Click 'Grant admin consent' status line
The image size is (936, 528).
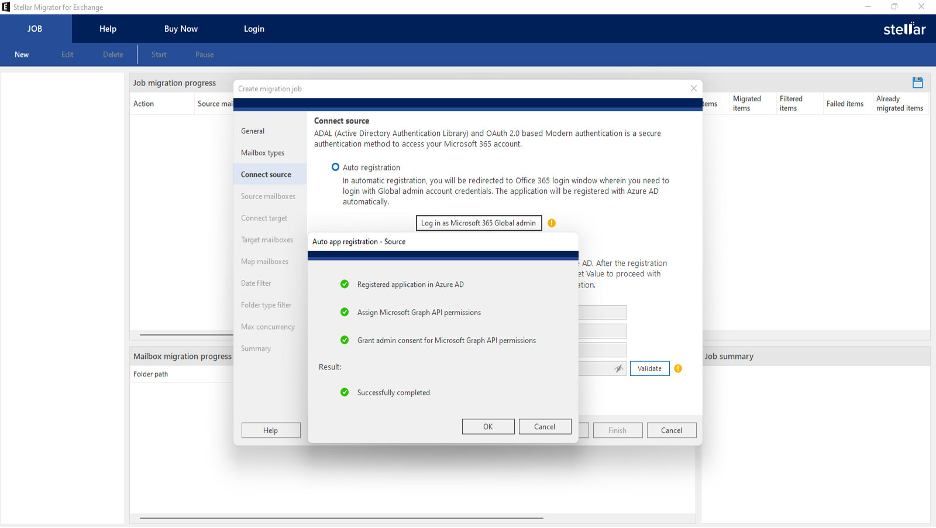click(447, 341)
